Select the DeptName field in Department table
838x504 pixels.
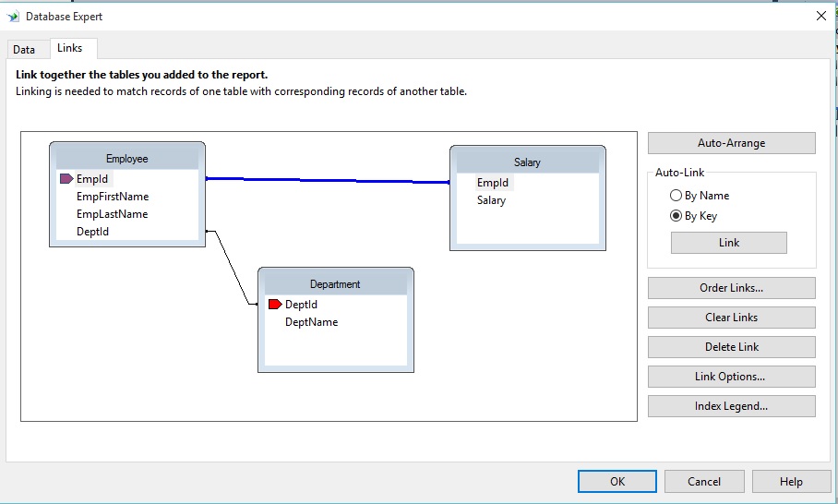click(311, 322)
